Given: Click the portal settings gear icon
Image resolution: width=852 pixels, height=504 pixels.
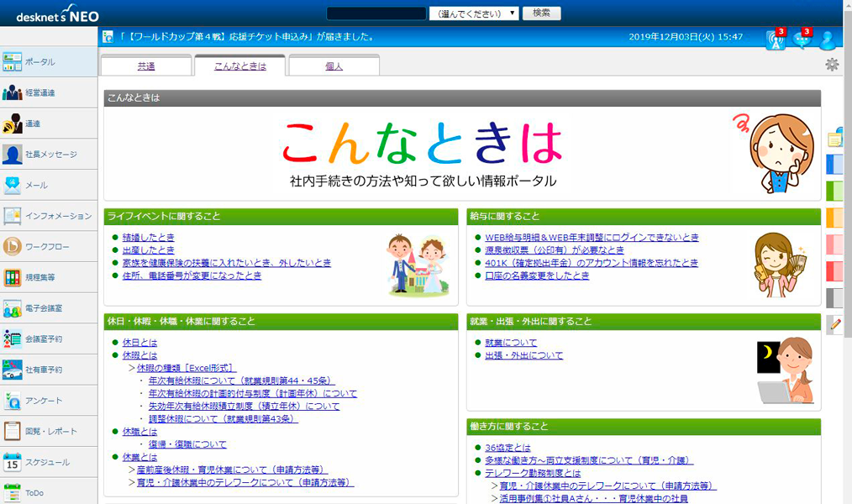Looking at the screenshot, I should pyautogui.click(x=832, y=65).
